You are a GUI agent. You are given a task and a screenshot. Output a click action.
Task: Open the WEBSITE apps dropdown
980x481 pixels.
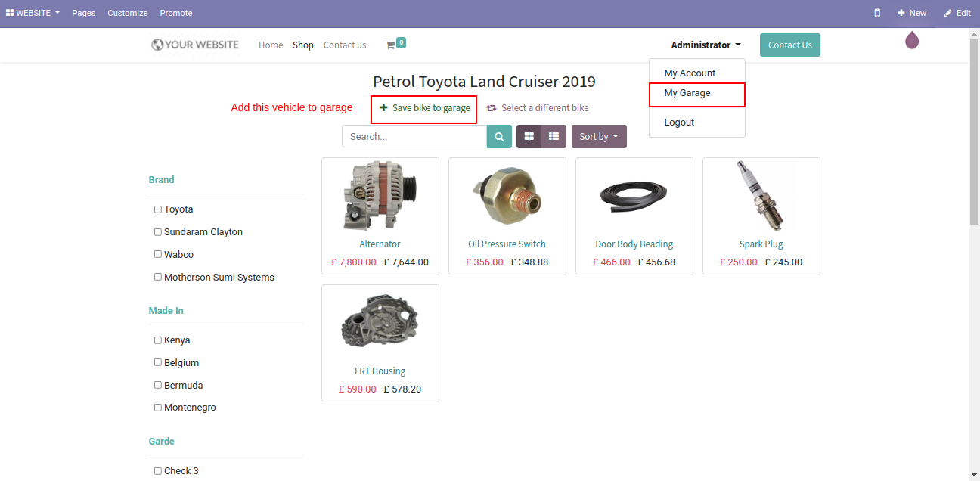pos(33,13)
